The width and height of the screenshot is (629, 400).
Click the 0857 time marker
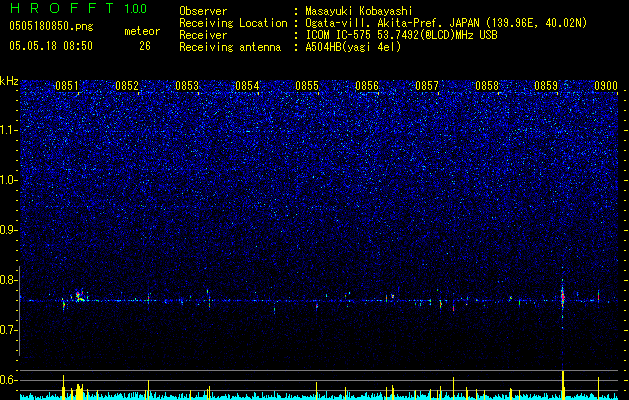pos(427,86)
